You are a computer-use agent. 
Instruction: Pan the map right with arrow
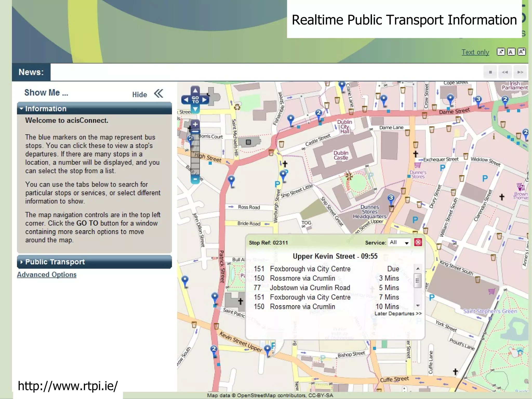point(205,100)
